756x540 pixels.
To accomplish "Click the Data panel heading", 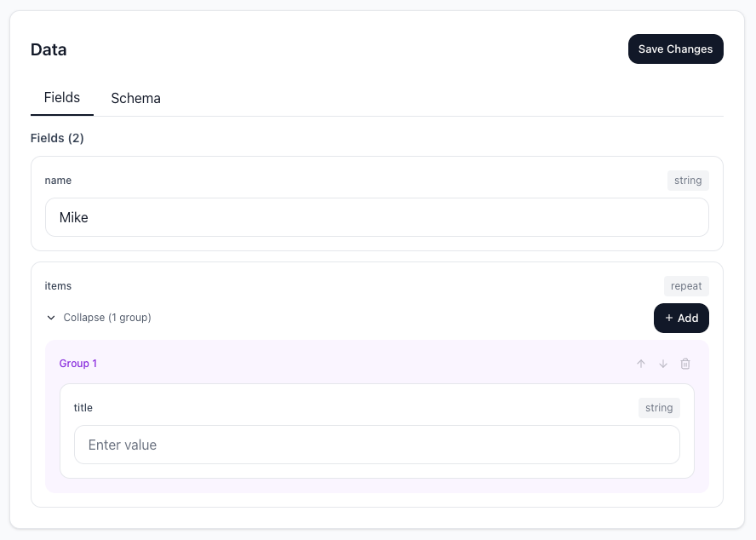I will coord(49,49).
